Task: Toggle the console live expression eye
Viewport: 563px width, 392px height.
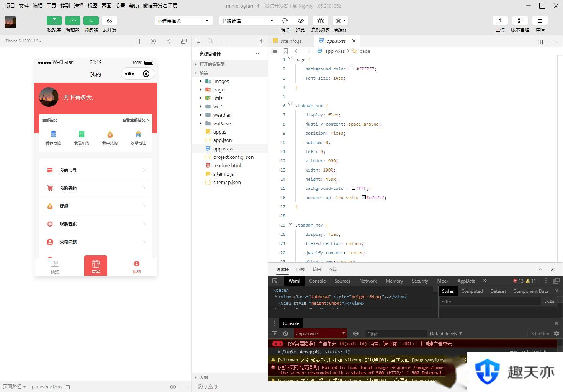Action: point(356,333)
